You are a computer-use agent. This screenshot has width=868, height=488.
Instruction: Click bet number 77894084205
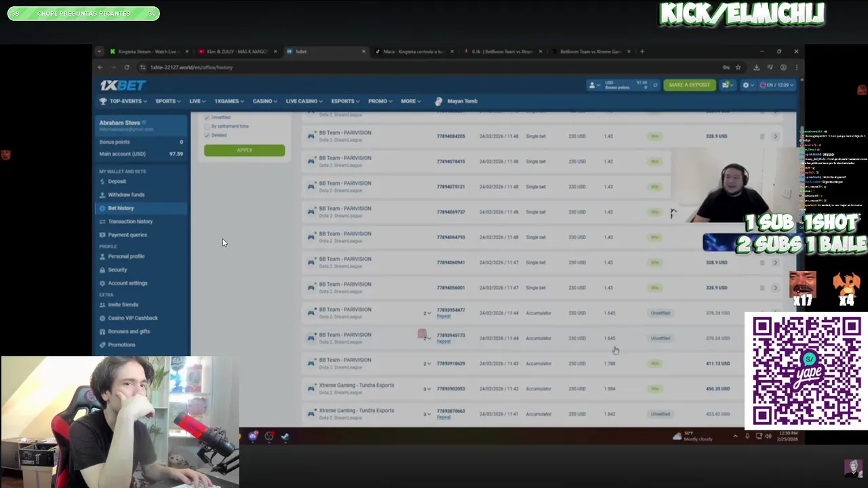451,136
